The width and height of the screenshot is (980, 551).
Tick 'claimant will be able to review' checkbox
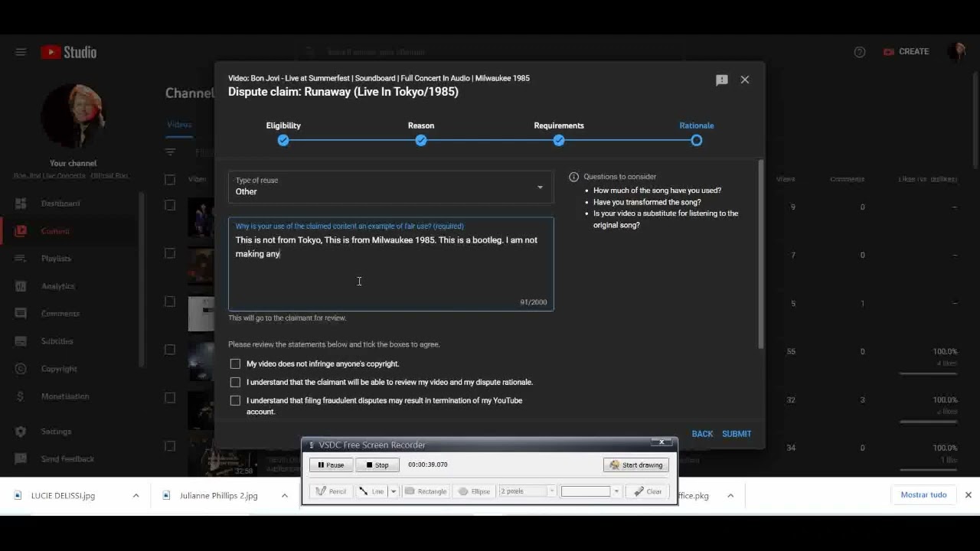pyautogui.click(x=235, y=382)
